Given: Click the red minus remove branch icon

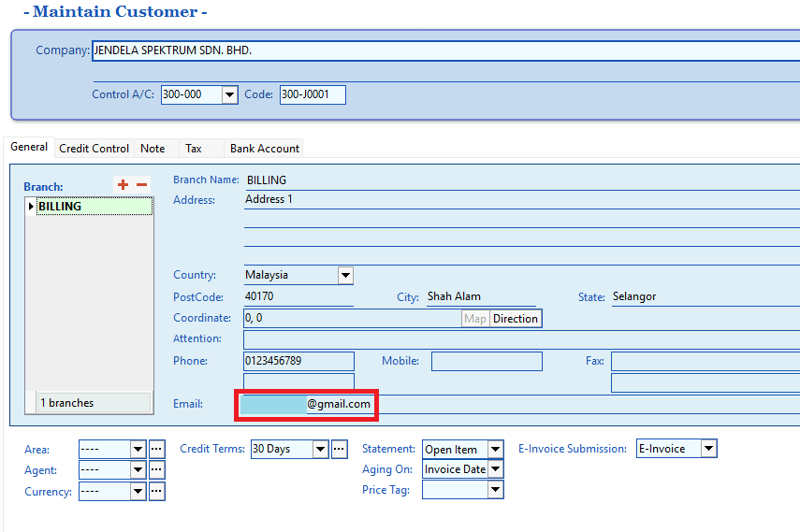Looking at the screenshot, I should click(142, 185).
